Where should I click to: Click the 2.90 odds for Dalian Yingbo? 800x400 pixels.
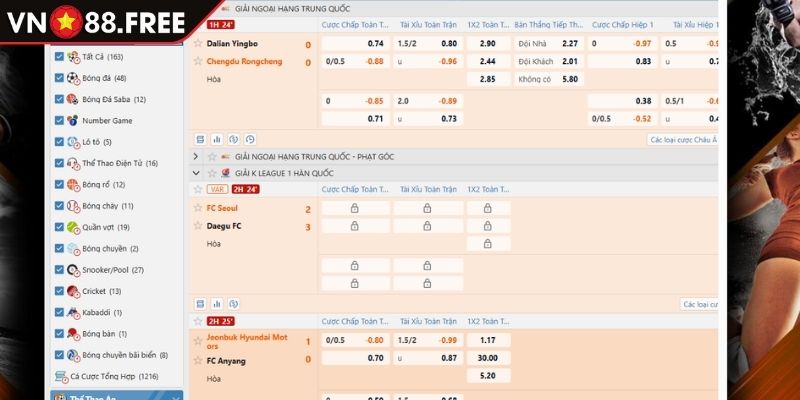pos(488,44)
